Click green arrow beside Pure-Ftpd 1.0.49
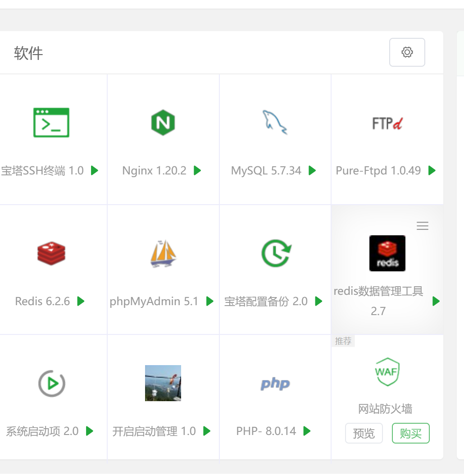 pos(432,170)
